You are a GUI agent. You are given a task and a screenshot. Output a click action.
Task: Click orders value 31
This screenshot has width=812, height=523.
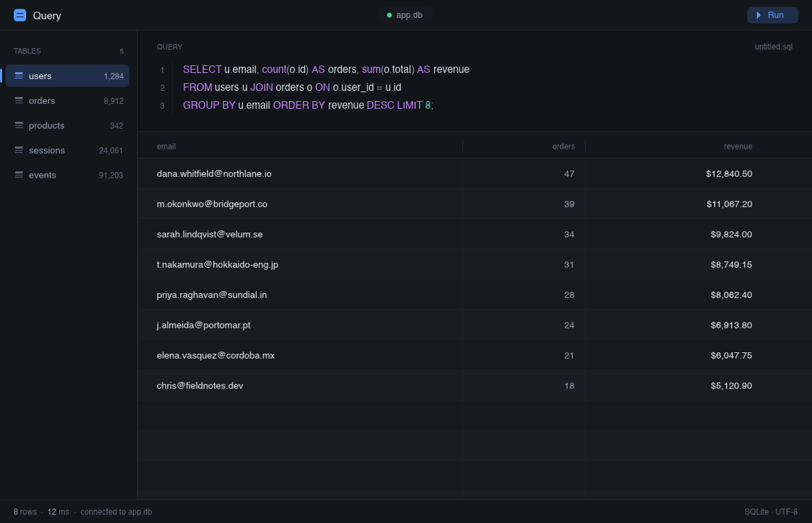click(x=569, y=265)
